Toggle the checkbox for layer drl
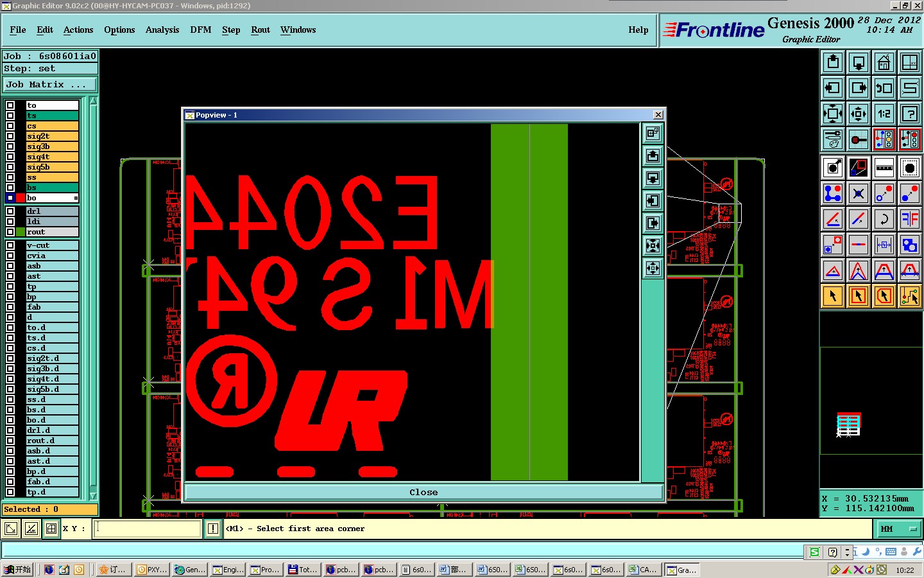The width and height of the screenshot is (924, 578). coord(10,211)
